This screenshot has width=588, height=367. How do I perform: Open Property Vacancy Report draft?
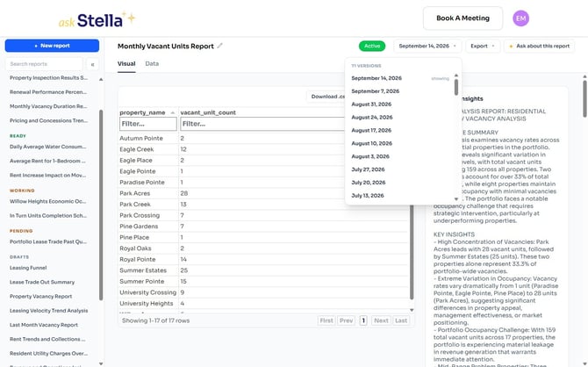point(40,297)
